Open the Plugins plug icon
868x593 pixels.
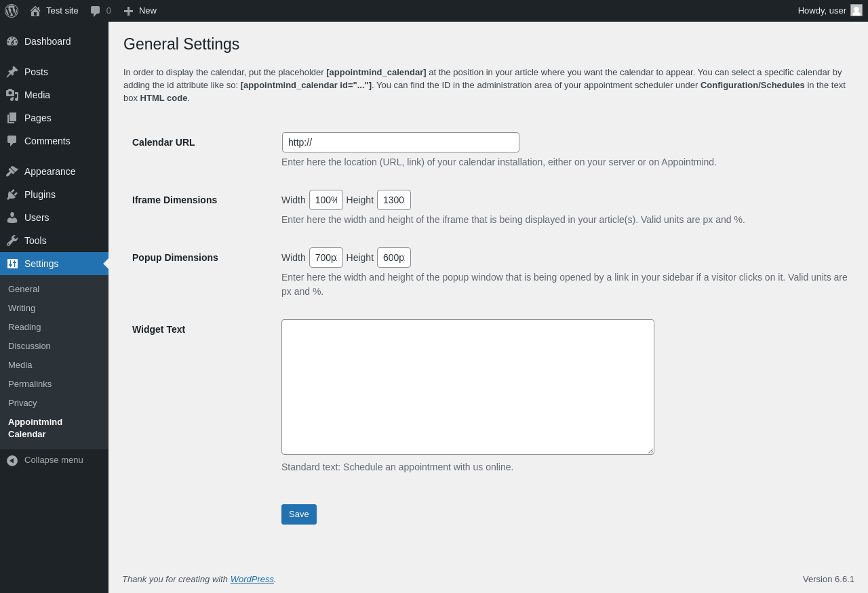[x=12, y=195]
